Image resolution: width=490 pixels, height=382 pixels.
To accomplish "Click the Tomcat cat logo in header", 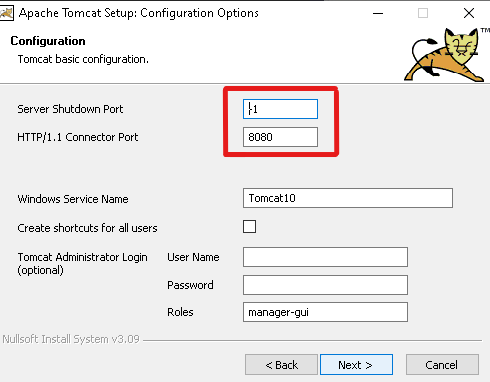I will 445,55.
